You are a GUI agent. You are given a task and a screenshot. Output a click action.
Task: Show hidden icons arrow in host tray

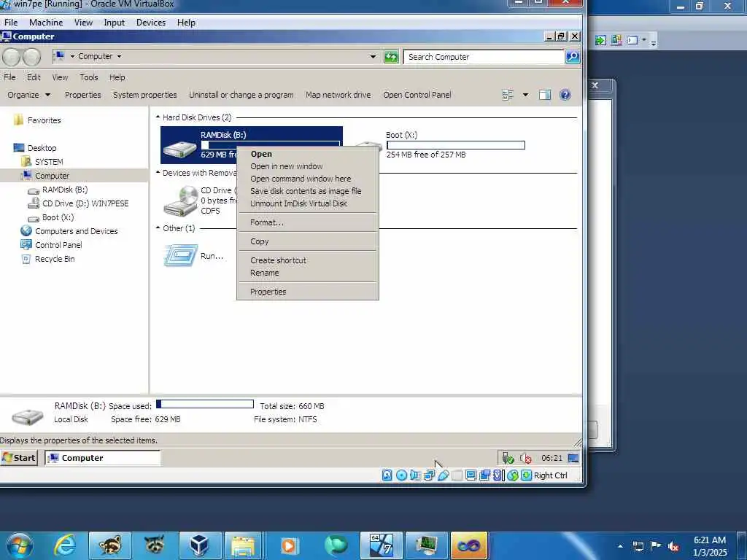click(x=620, y=546)
